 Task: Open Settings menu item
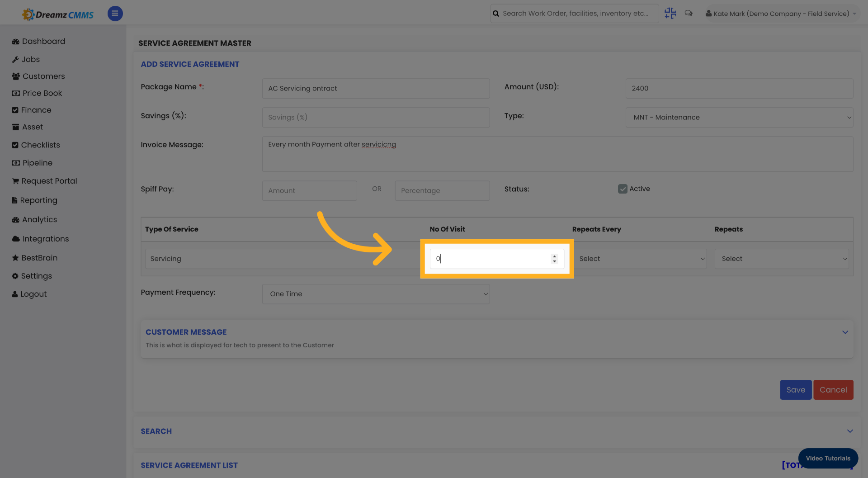pyautogui.click(x=37, y=276)
